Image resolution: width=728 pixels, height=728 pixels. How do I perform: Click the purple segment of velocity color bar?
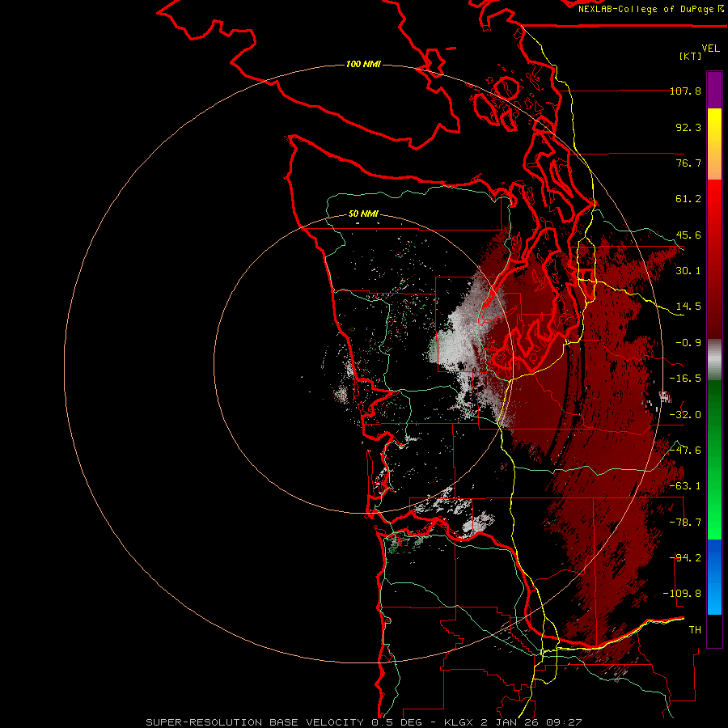click(714, 90)
